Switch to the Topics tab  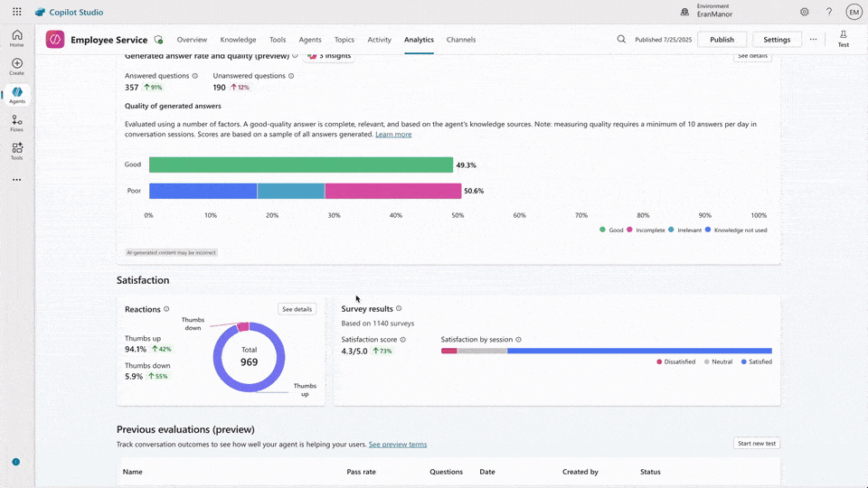coord(344,40)
